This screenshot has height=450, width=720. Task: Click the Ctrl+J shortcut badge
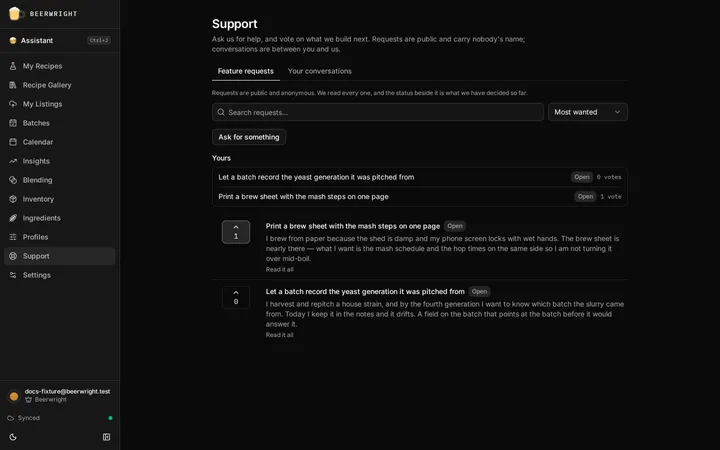99,40
